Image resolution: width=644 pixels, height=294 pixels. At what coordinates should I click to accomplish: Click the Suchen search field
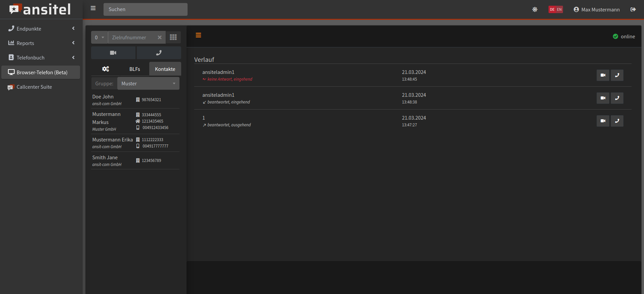145,9
